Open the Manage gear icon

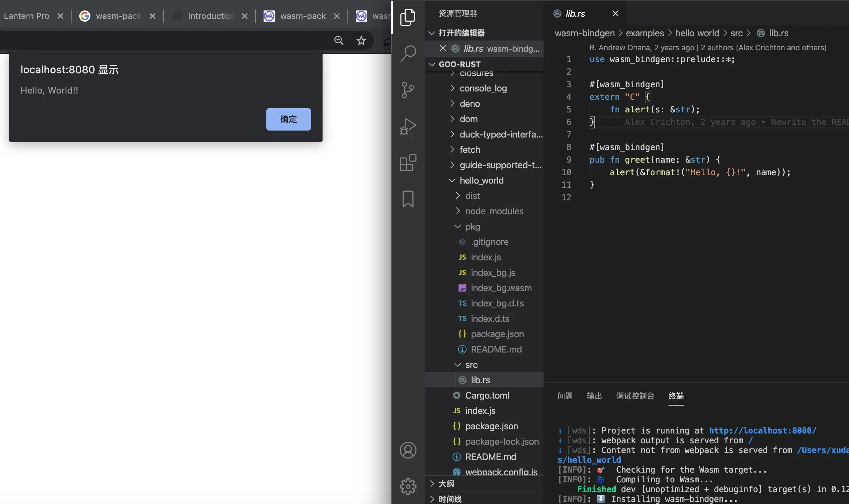(408, 486)
